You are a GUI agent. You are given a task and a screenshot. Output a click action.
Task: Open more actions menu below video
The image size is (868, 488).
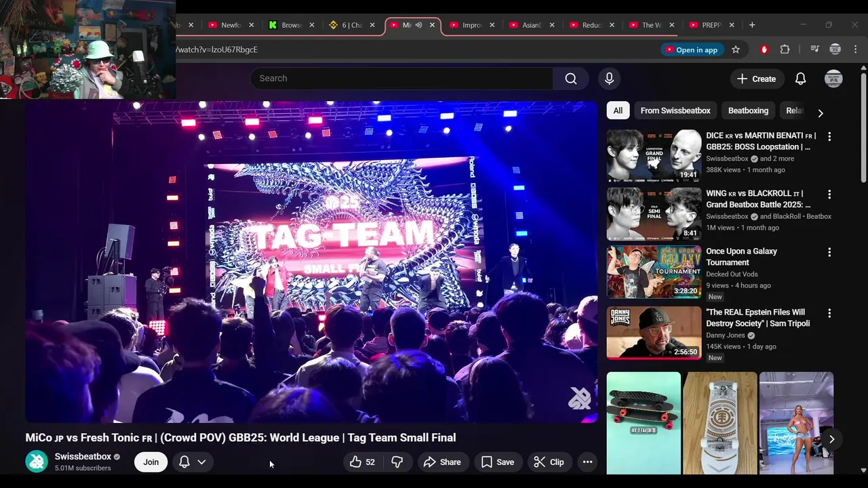588,462
